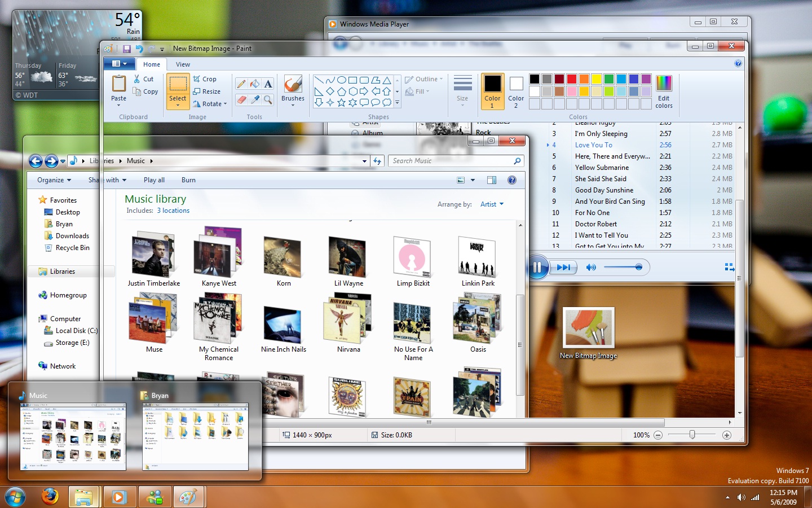
Task: Open the Linkin Park artist stack
Action: click(478, 260)
